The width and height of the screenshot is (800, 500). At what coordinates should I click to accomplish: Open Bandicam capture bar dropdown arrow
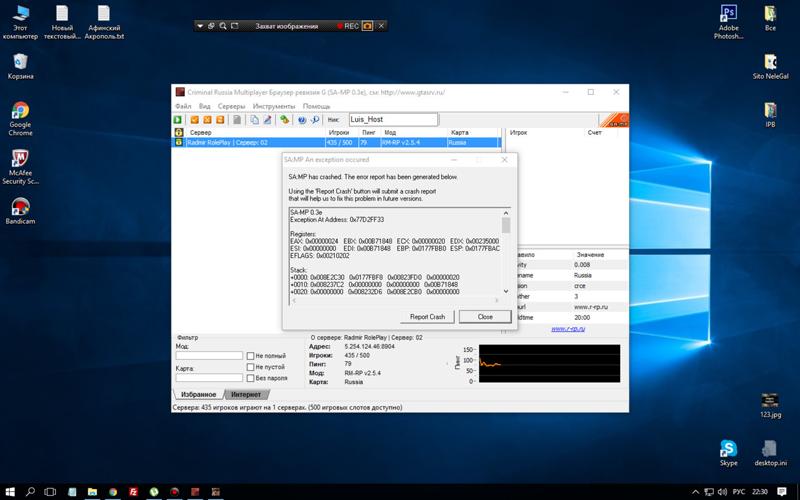(200, 26)
